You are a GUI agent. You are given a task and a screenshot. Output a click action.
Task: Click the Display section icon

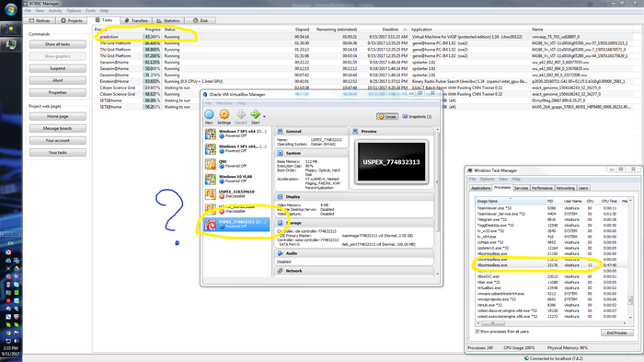[280, 196]
